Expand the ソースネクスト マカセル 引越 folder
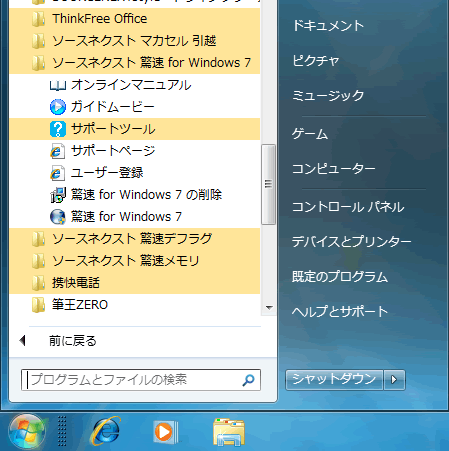Image resolution: width=449 pixels, height=451 pixels. [x=134, y=41]
